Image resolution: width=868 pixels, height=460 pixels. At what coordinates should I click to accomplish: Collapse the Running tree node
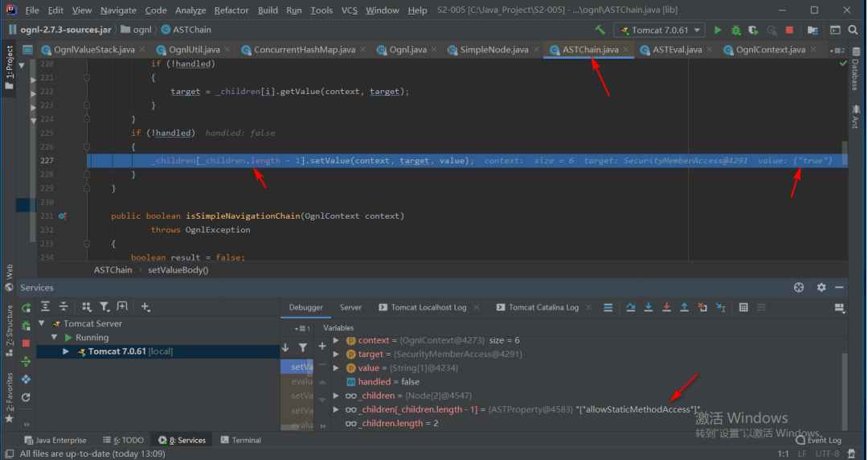[55, 337]
